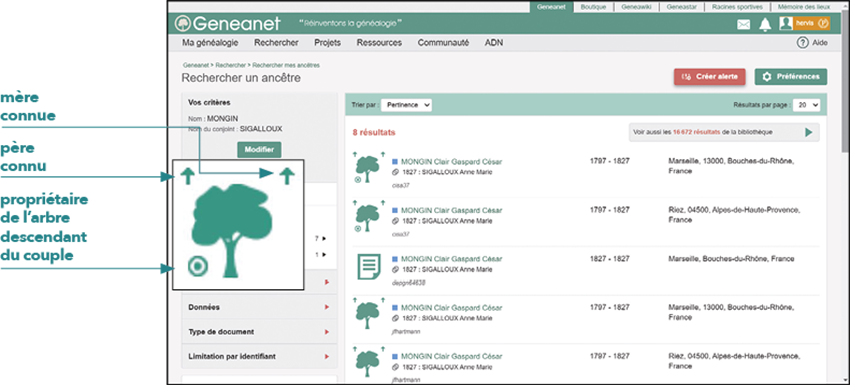Click descendant-owner circle icon on cisa37 Riez result

point(358,228)
